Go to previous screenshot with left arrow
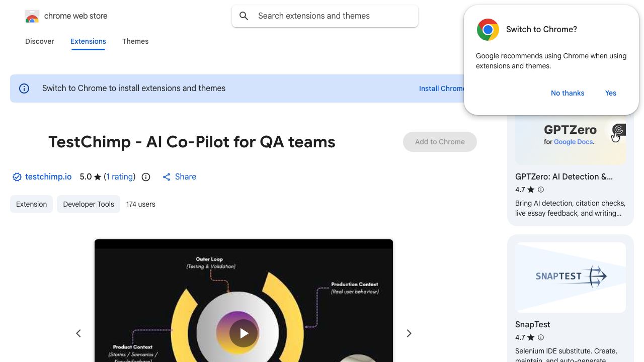 78,333
